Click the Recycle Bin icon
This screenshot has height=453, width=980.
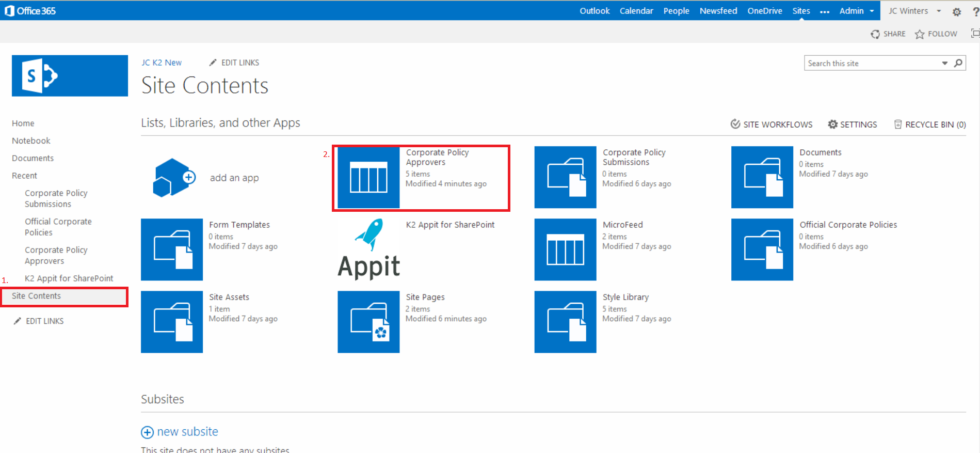point(898,124)
